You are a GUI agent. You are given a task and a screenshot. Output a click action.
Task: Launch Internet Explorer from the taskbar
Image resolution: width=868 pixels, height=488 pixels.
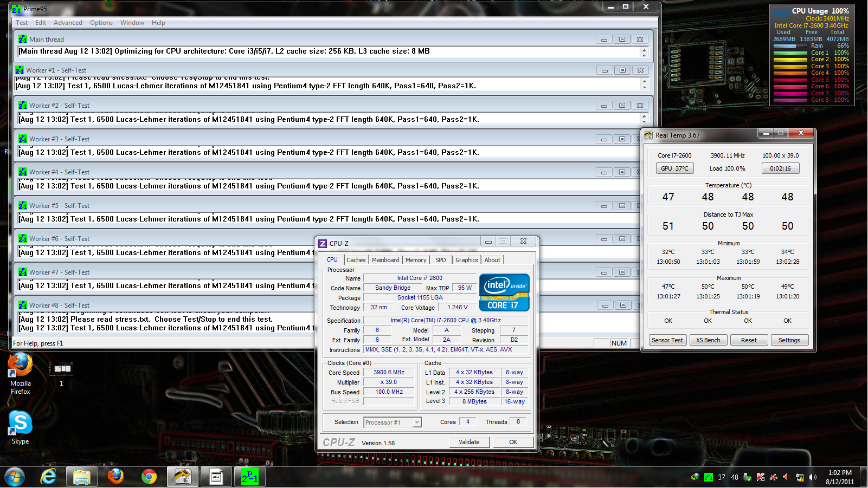(48, 477)
